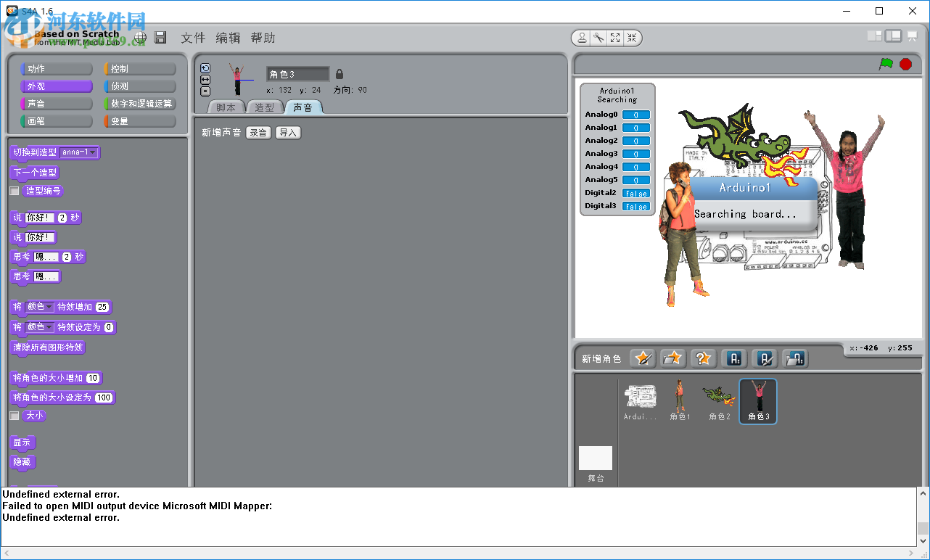Switch to the 造型 tab
The image size is (930, 560).
click(265, 107)
